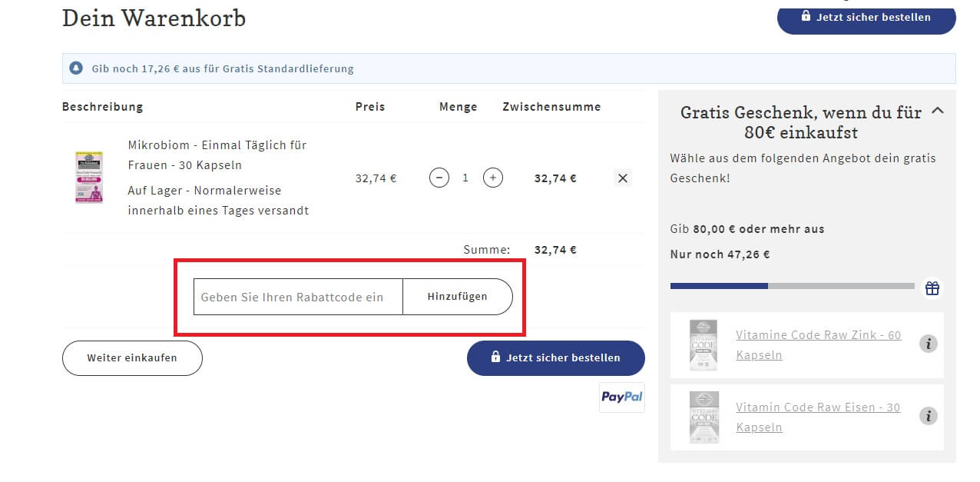980x482 pixels.
Task: Click the Gratis Standardlieferung banner text
Action: (223, 68)
